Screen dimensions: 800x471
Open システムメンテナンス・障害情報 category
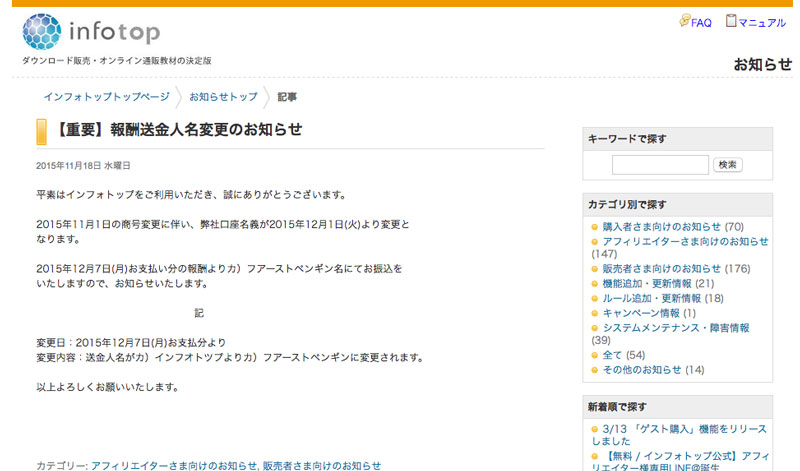coord(675,327)
